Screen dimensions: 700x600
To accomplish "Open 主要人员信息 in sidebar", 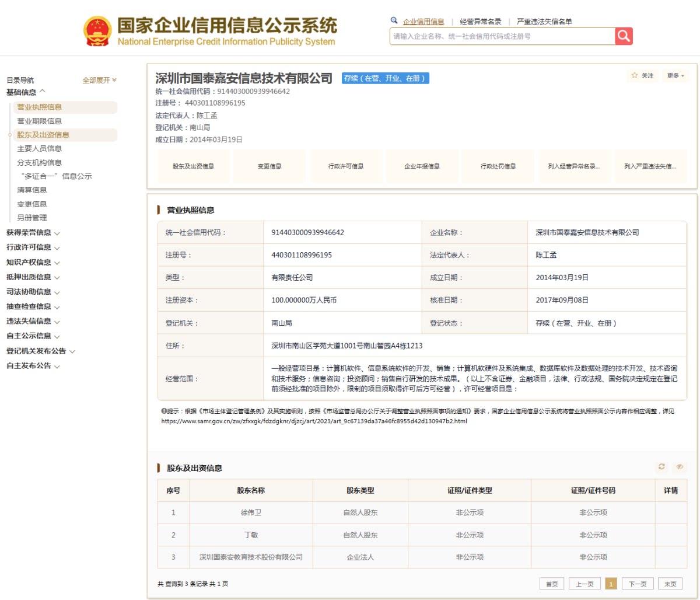I will (40, 148).
